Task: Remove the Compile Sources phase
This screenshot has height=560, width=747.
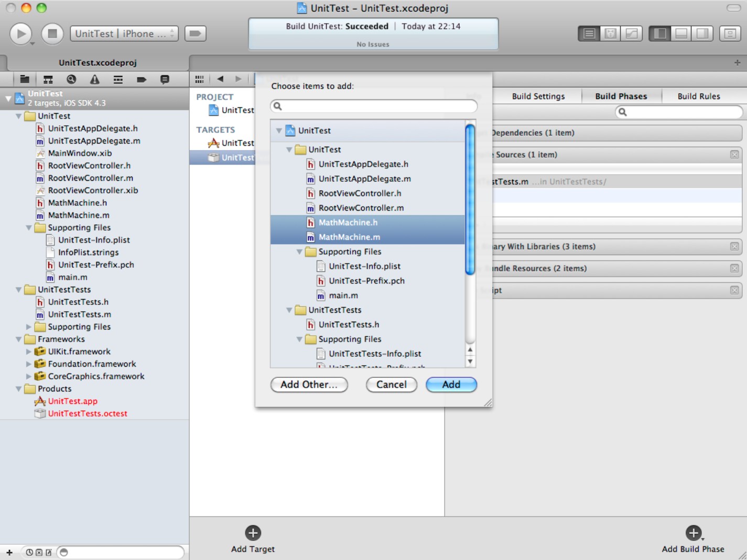Action: (734, 155)
